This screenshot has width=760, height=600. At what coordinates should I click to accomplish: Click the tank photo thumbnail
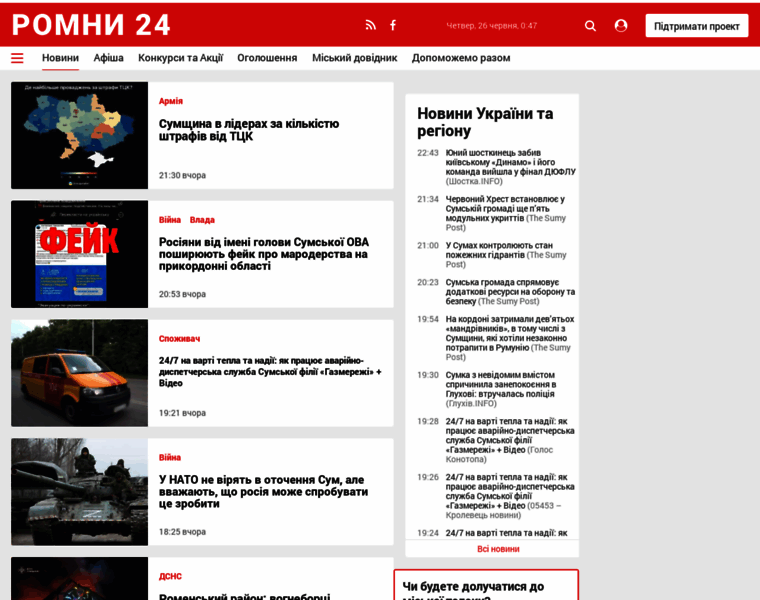(x=79, y=492)
